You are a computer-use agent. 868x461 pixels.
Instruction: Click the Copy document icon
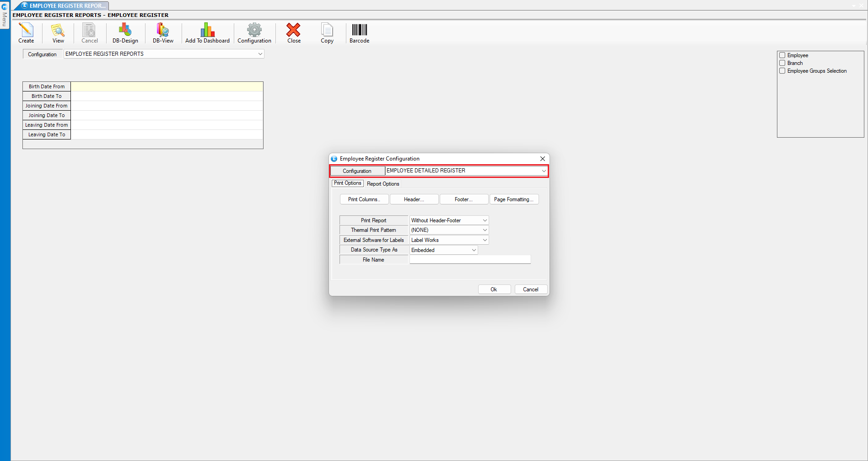point(327,31)
